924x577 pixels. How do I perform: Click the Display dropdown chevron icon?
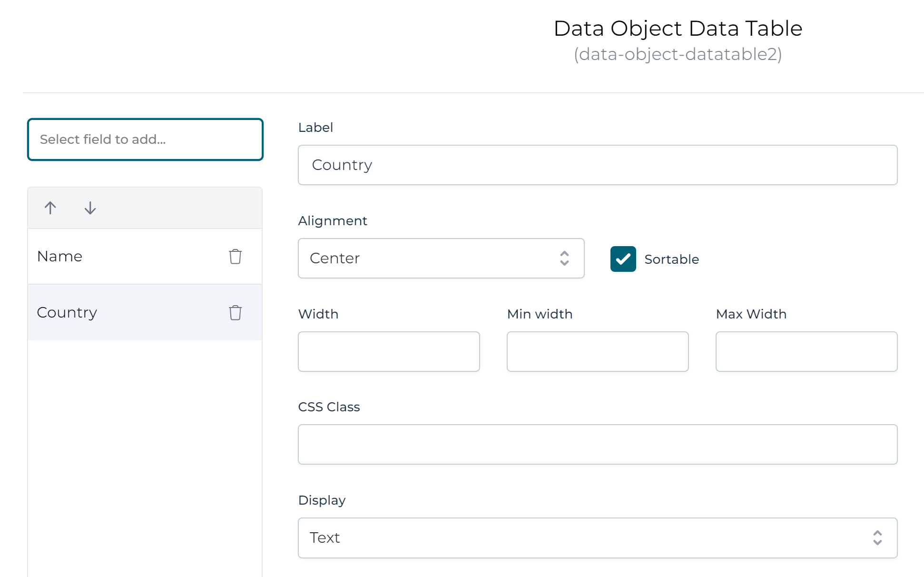(x=877, y=537)
